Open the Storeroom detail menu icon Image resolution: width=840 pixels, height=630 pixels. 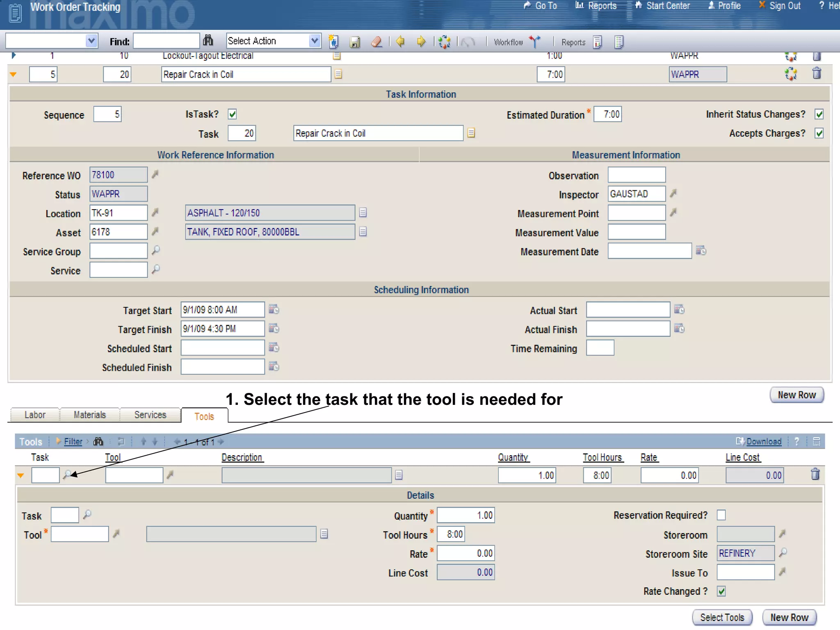[x=783, y=534]
